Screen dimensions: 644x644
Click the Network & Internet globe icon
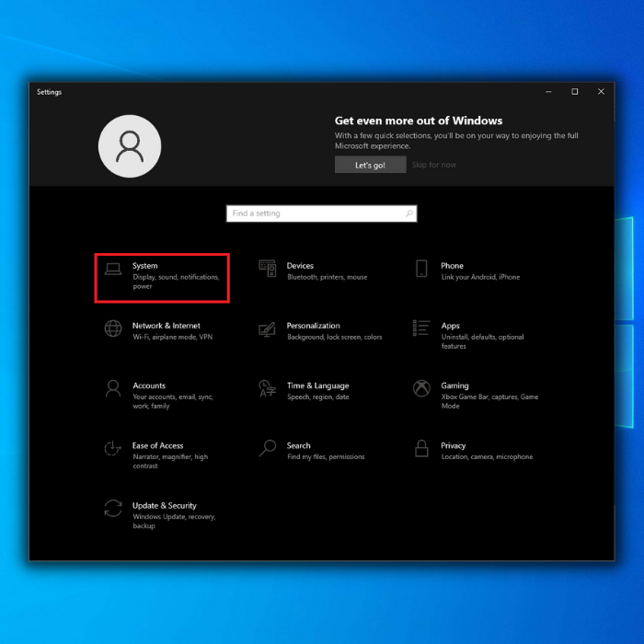pyautogui.click(x=113, y=328)
